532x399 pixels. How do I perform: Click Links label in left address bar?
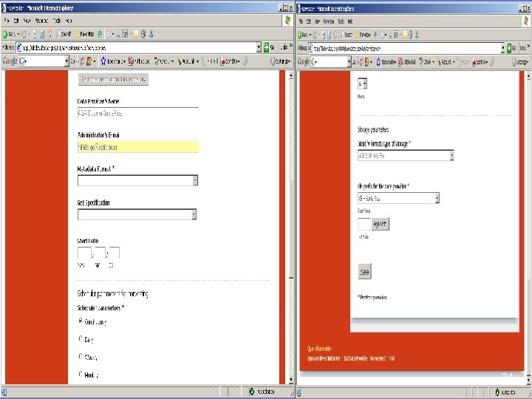(x=285, y=47)
